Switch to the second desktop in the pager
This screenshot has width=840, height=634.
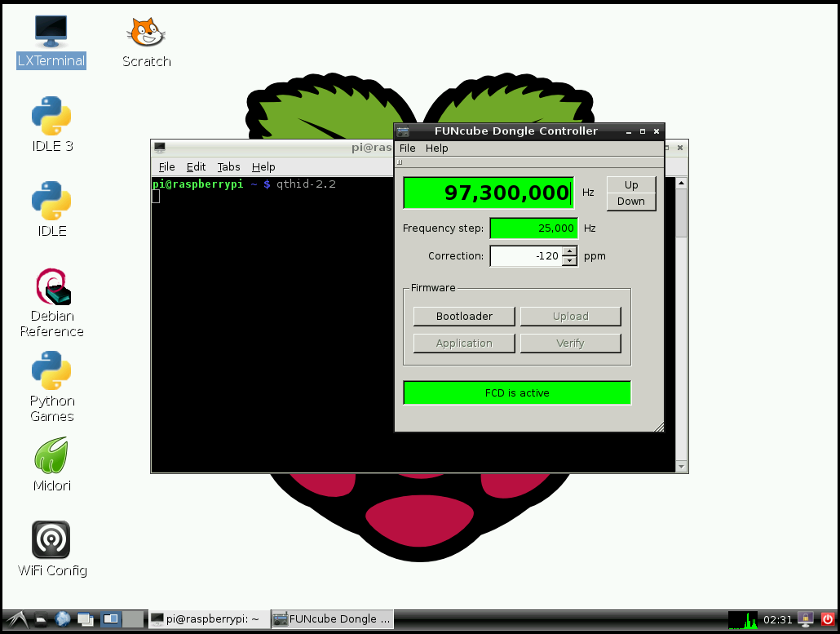point(133,619)
